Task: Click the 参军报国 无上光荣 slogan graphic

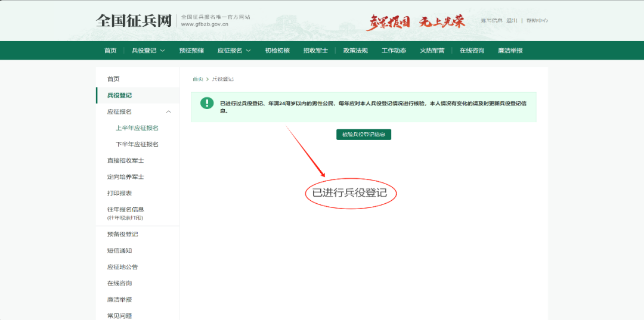Action: coord(415,22)
